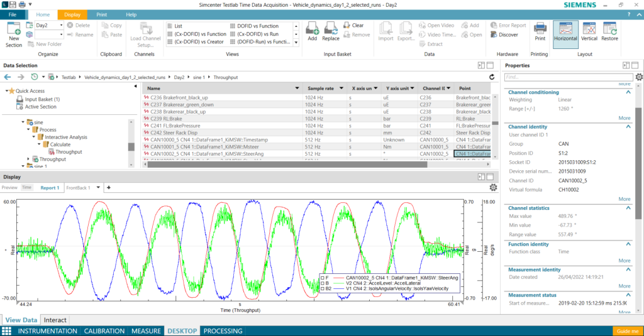Viewport: 644px width, 336px height.
Task: Switch to the Help ribbon tab
Action: (x=131, y=15)
